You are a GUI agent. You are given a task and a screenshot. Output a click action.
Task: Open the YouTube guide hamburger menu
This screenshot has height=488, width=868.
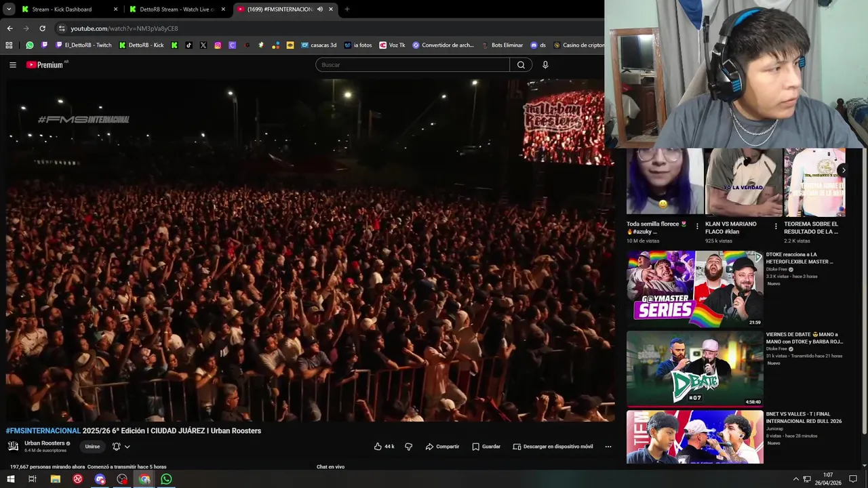13,65
